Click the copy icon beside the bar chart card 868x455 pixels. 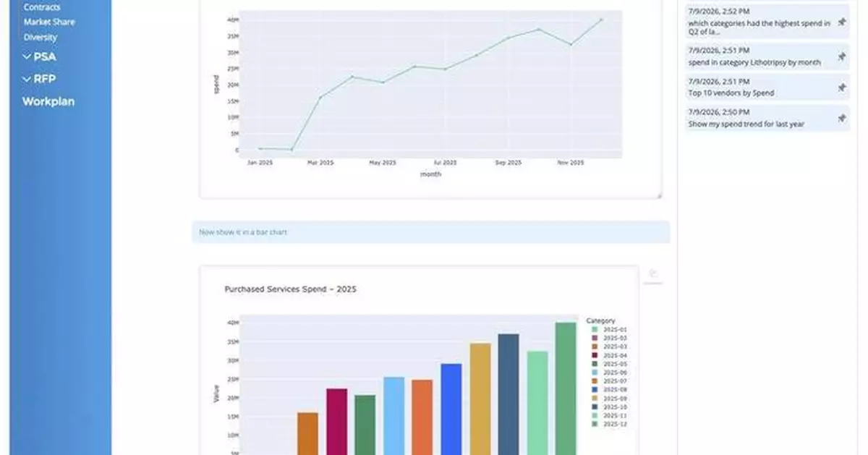[x=652, y=273]
